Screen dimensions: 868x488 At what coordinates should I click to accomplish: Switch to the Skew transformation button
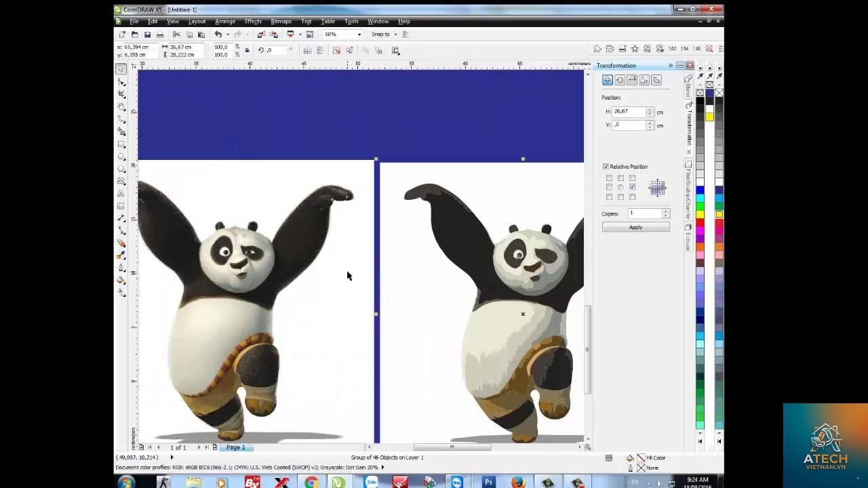click(656, 80)
